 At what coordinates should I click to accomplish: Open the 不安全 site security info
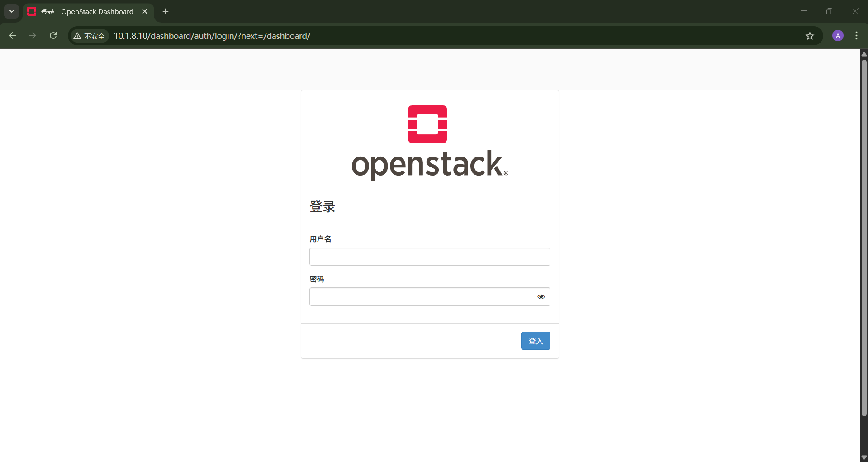click(x=90, y=36)
